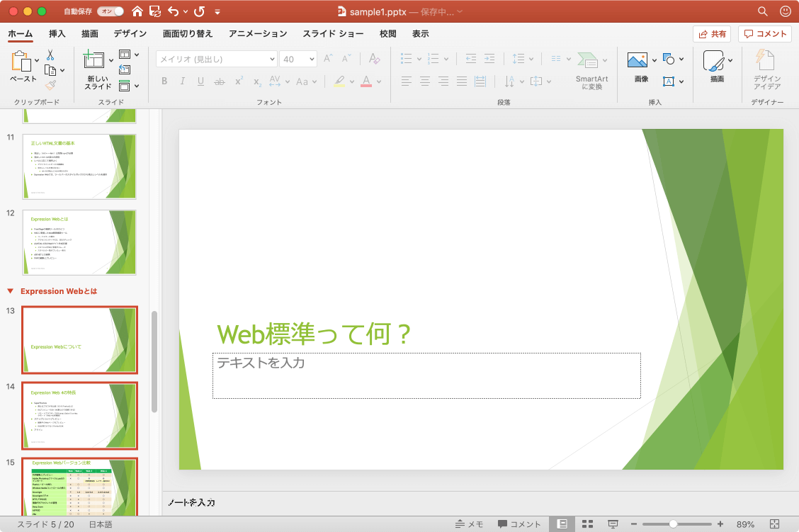The width and height of the screenshot is (799, 532).
Task: Click the Save icon in title bar
Action: (x=155, y=11)
